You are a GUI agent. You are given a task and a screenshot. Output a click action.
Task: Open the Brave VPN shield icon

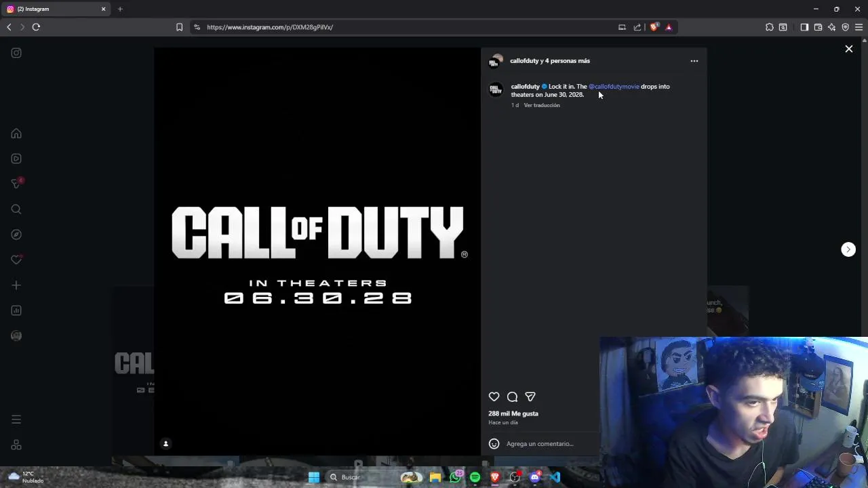tap(845, 27)
